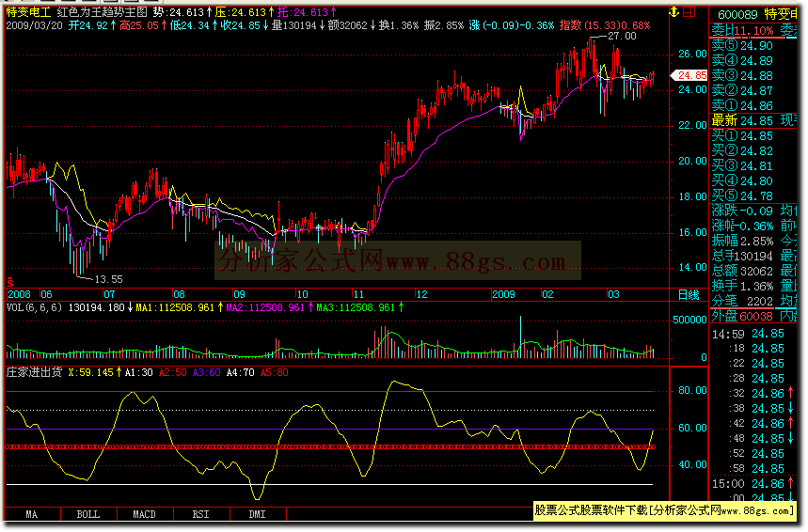
Task: Click the 日线 period label
Action: click(x=689, y=295)
